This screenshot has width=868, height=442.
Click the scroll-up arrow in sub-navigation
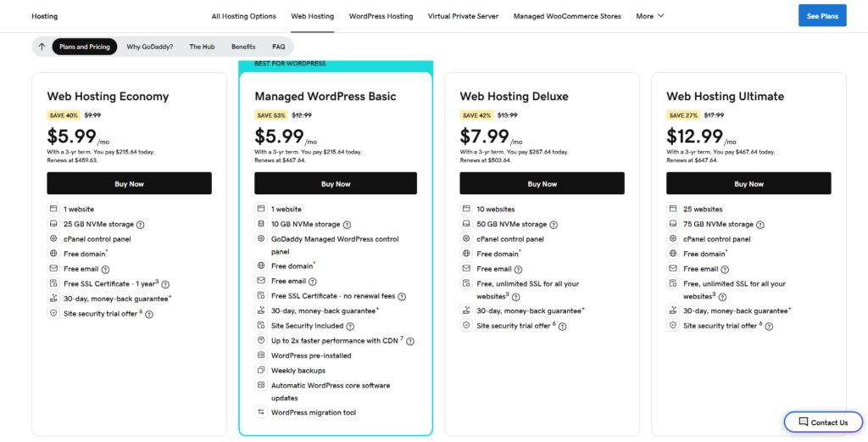click(42, 47)
